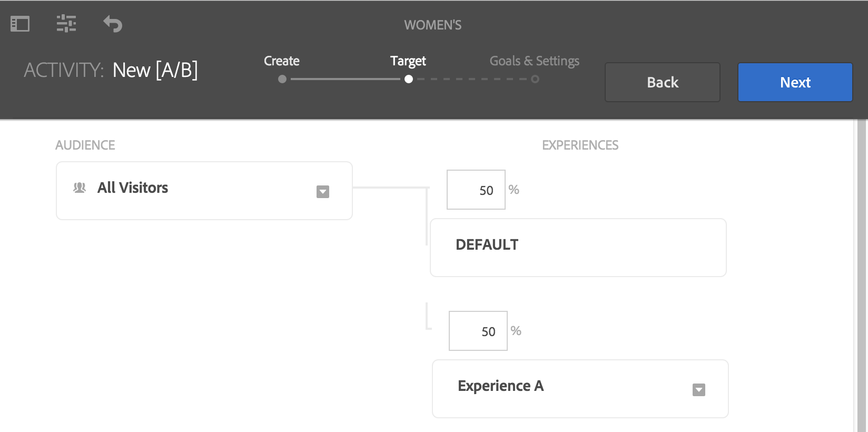Viewport: 868px width, 432px height.
Task: Click the Create step progress dot
Action: (282, 79)
